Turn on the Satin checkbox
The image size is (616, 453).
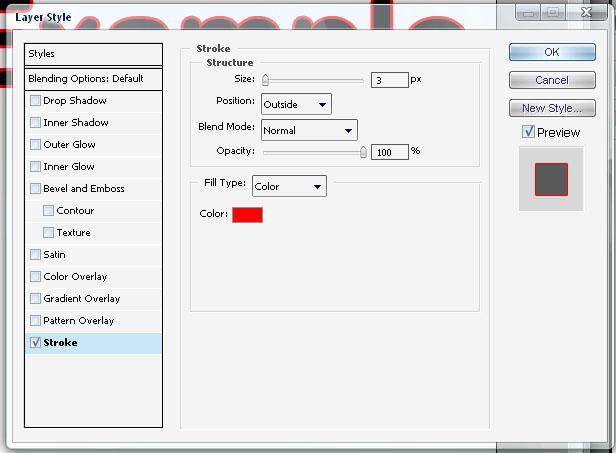pos(35,255)
